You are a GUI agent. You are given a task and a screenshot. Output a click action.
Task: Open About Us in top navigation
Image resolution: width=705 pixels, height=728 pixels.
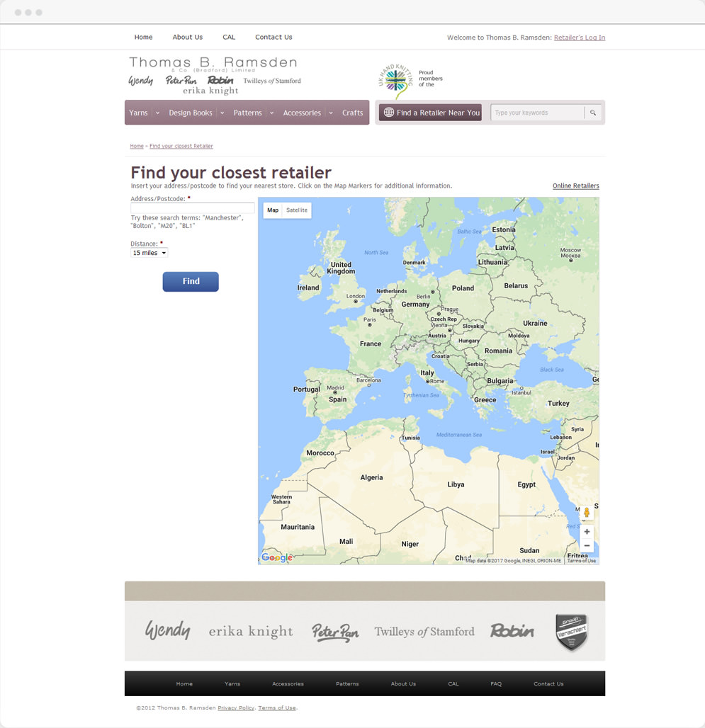point(188,37)
